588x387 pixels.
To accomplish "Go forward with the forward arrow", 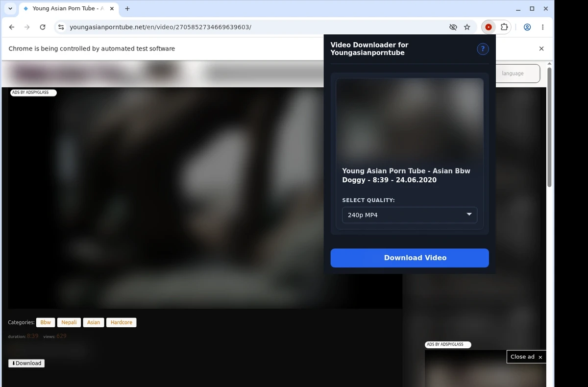I will 27,27.
